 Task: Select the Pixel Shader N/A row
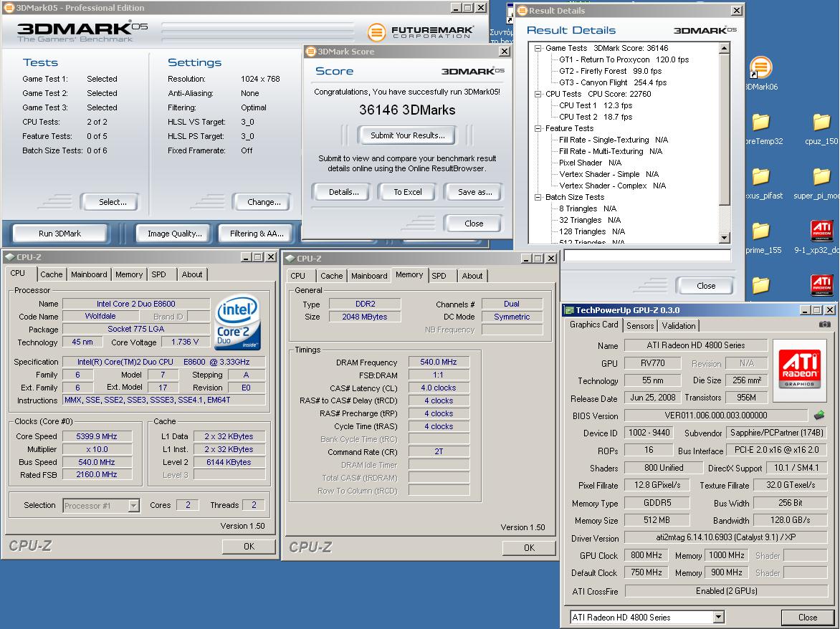pyautogui.click(x=590, y=163)
